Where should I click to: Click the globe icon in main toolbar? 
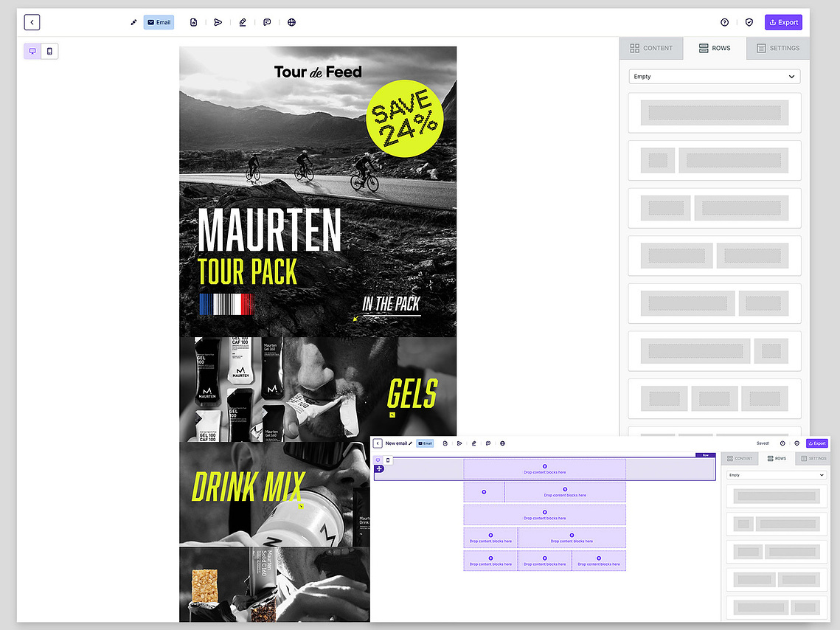click(291, 22)
